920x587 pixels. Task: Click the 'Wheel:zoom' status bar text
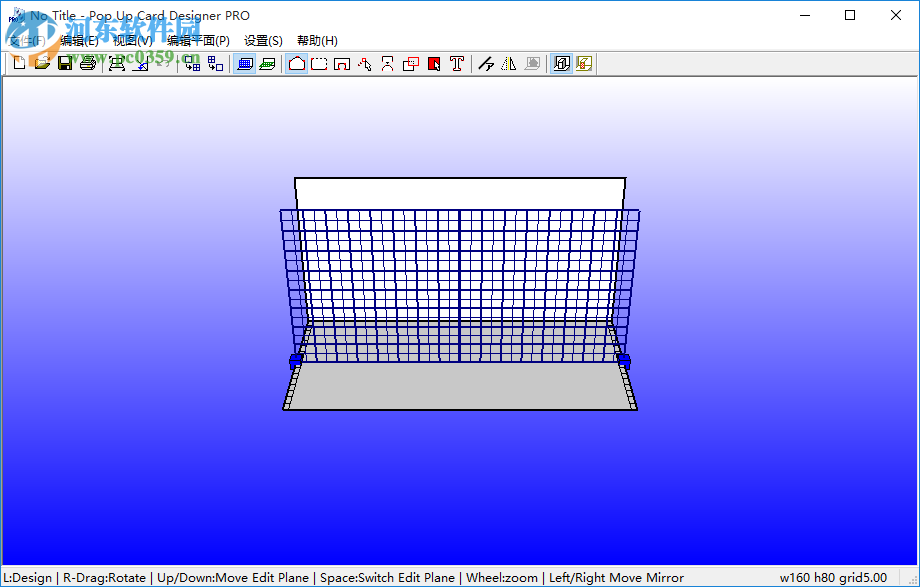(502, 578)
